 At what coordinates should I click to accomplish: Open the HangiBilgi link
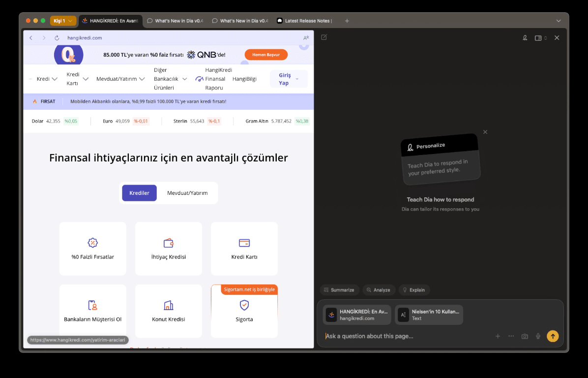[244, 79]
